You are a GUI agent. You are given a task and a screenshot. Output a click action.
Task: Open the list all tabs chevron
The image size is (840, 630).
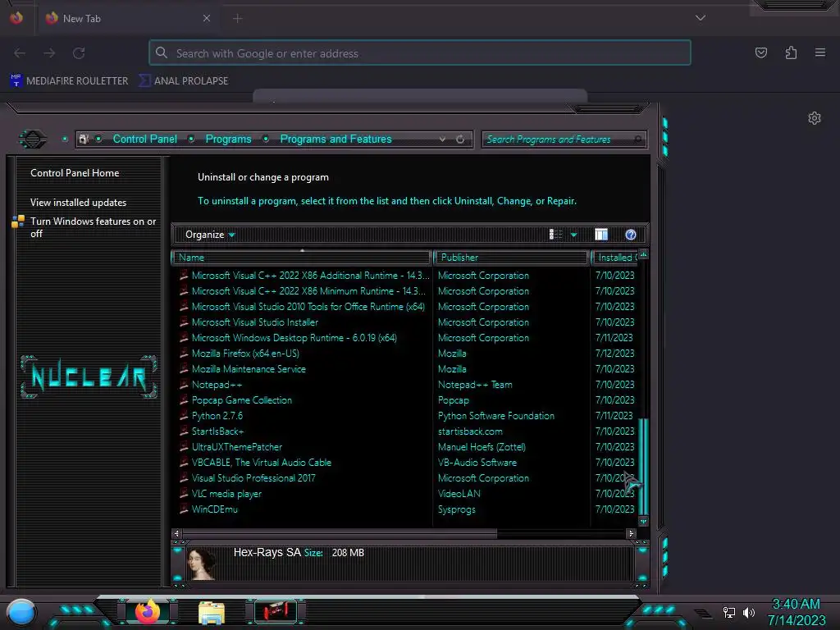click(701, 18)
